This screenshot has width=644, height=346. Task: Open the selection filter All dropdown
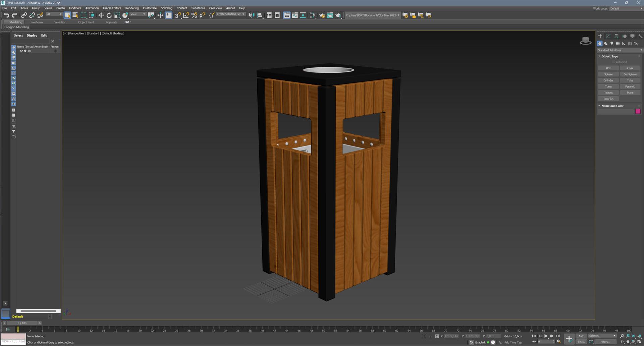click(x=54, y=14)
